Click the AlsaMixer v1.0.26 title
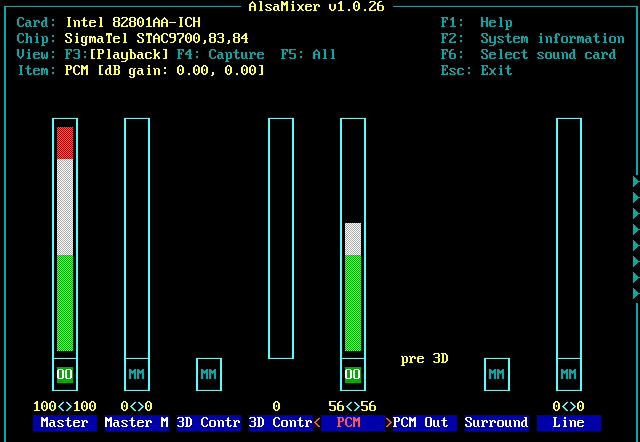 316,7
